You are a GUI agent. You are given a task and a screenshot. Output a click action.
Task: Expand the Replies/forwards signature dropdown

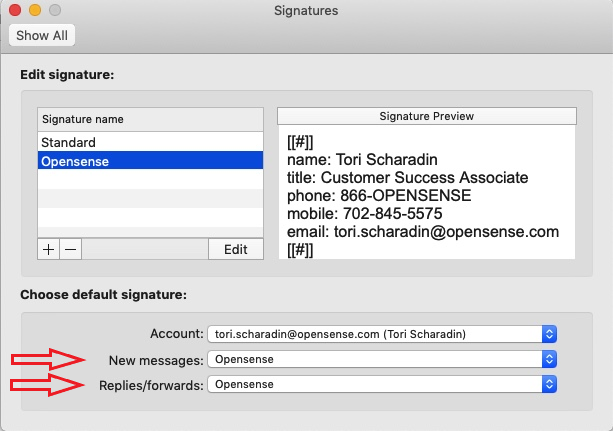[x=381, y=383]
